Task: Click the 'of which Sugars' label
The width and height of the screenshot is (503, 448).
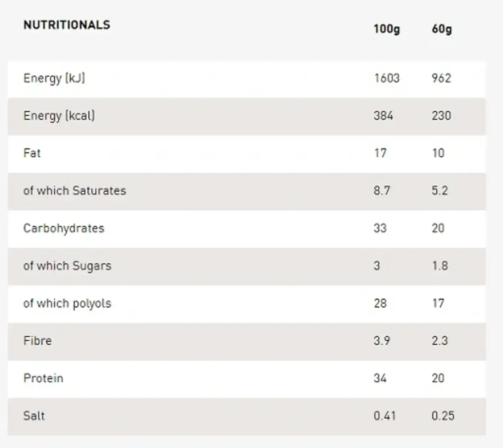Action: pos(67,266)
